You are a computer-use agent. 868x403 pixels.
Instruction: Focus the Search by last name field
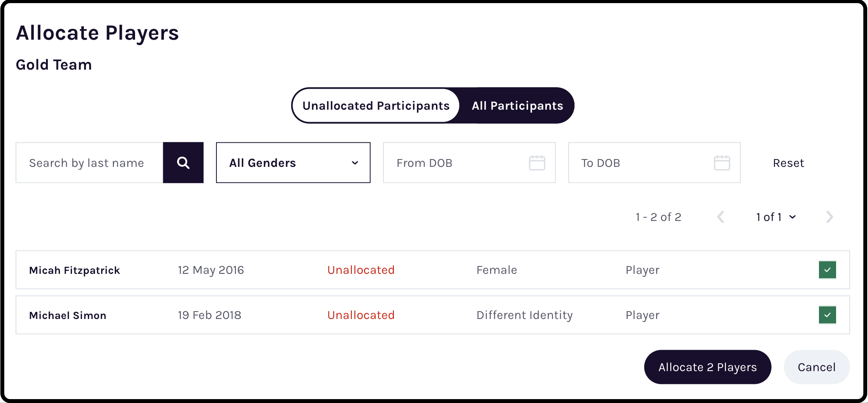coord(90,163)
